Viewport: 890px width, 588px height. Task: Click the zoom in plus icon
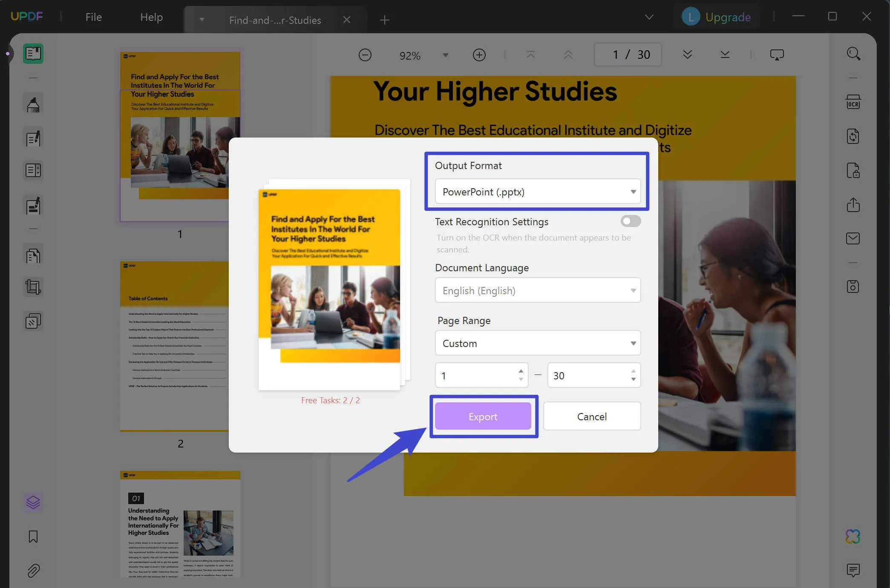[x=479, y=55]
